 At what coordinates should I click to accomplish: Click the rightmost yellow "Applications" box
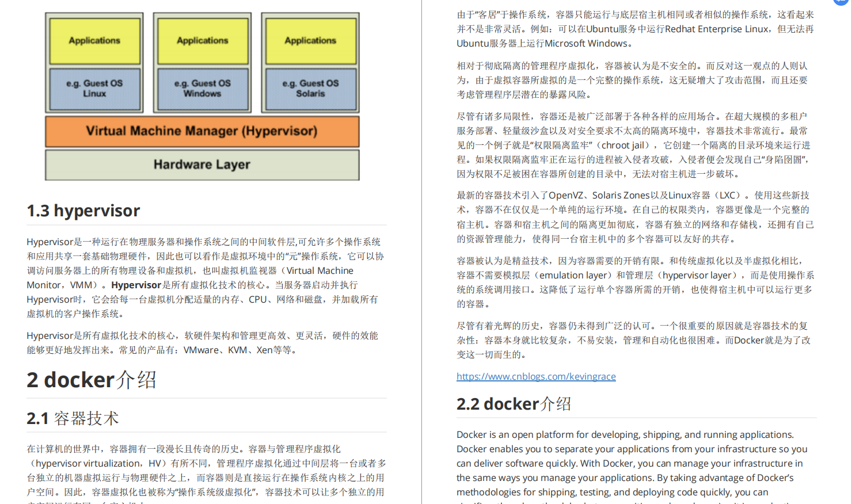point(310,40)
